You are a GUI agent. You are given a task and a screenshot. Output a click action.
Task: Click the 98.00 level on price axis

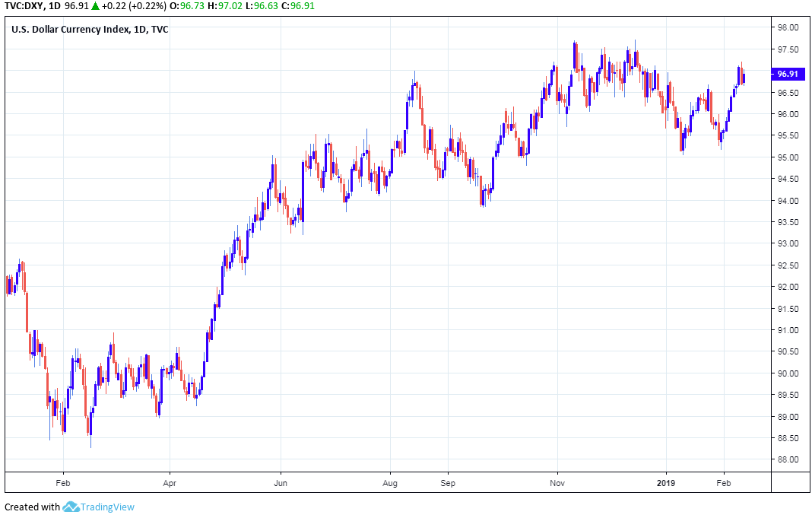pos(788,28)
